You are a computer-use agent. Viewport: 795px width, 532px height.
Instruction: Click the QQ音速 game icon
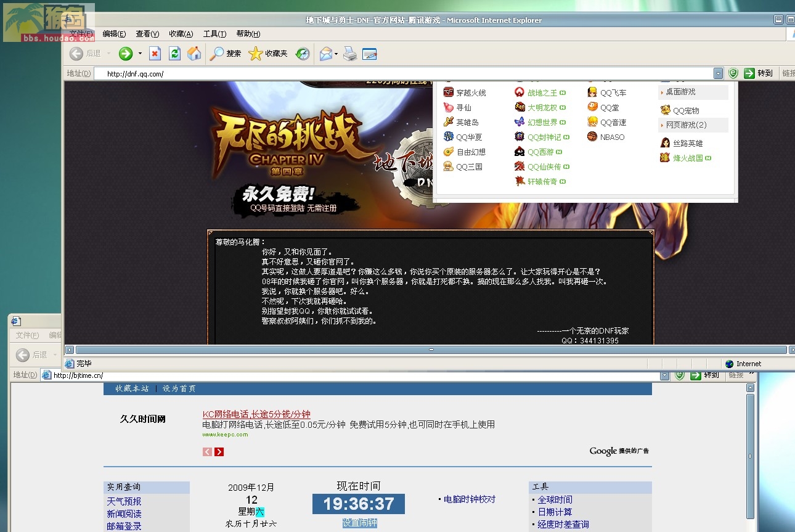tap(592, 122)
